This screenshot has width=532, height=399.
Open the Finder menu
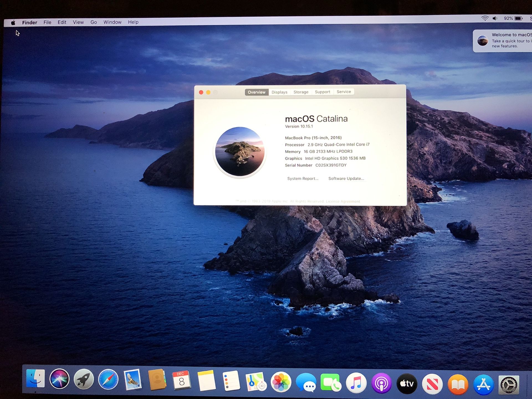tap(30, 22)
